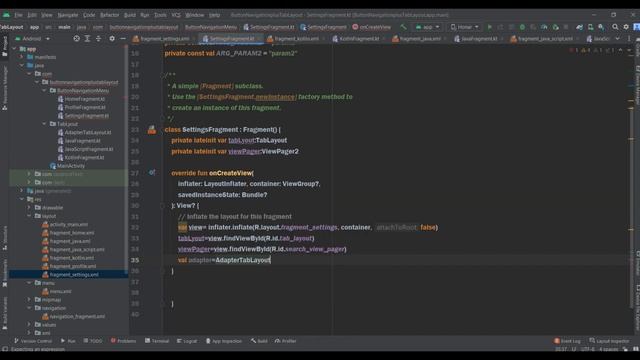
Task: Open the device selector dropdown
Action: tap(464, 27)
